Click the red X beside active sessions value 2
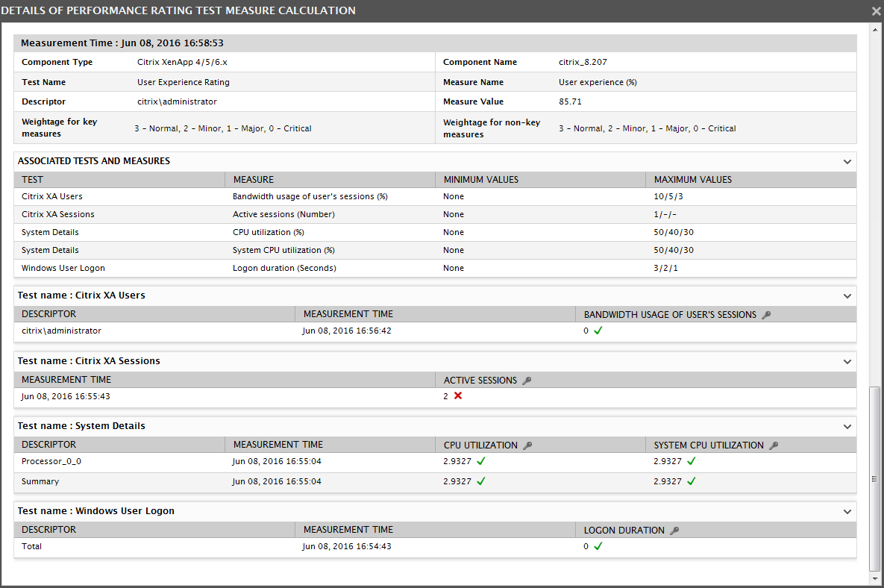Image resolution: width=884 pixels, height=588 pixels. pyautogui.click(x=458, y=395)
